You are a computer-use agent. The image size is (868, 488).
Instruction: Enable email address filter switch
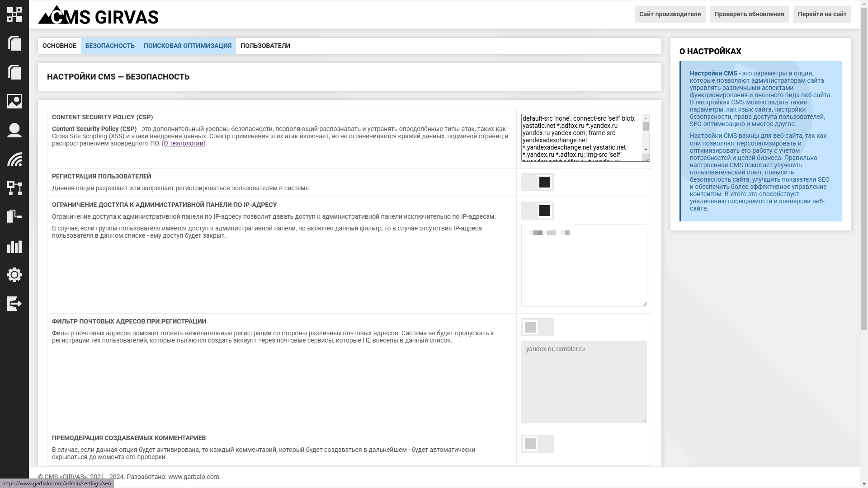(537, 327)
